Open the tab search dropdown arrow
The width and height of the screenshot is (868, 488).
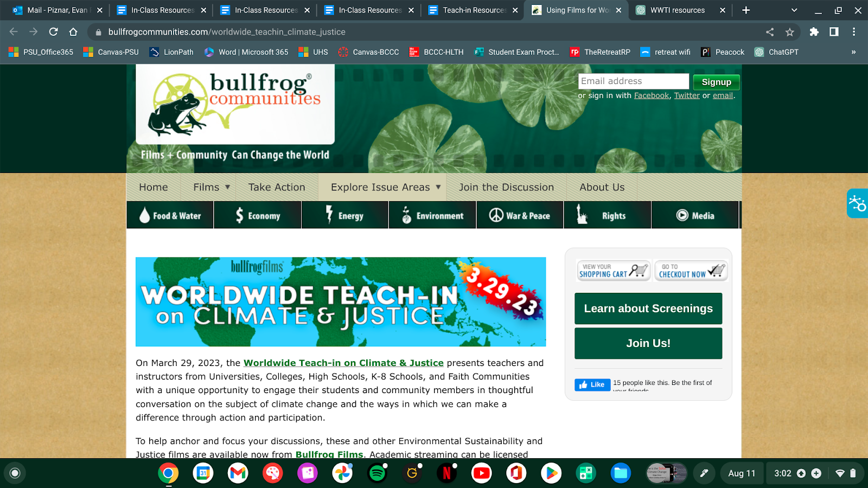pyautogui.click(x=794, y=10)
